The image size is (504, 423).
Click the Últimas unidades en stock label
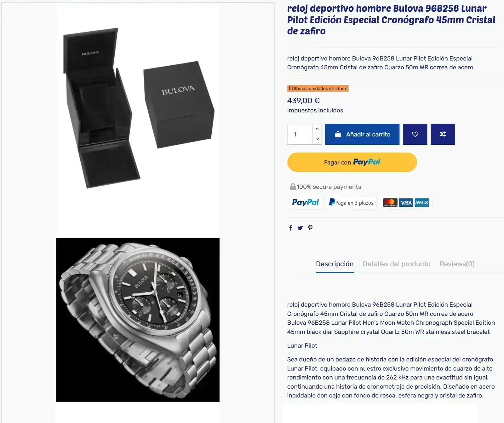pyautogui.click(x=318, y=89)
